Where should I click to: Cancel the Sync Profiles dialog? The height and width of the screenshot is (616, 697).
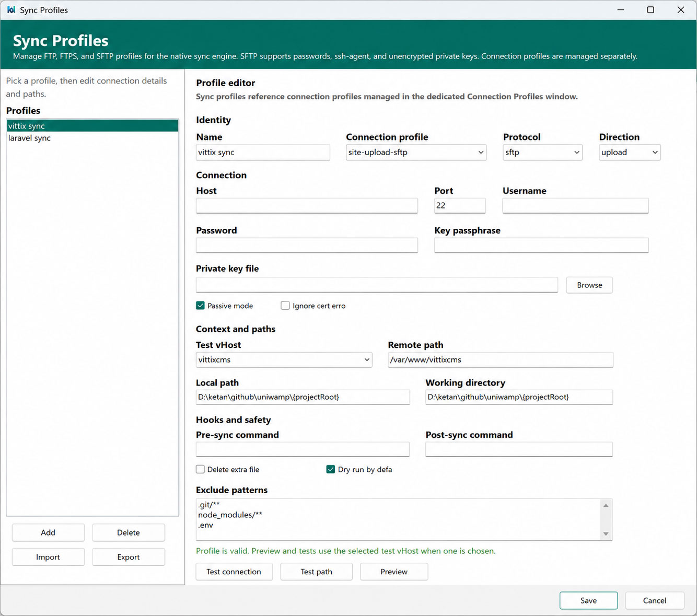pos(655,600)
